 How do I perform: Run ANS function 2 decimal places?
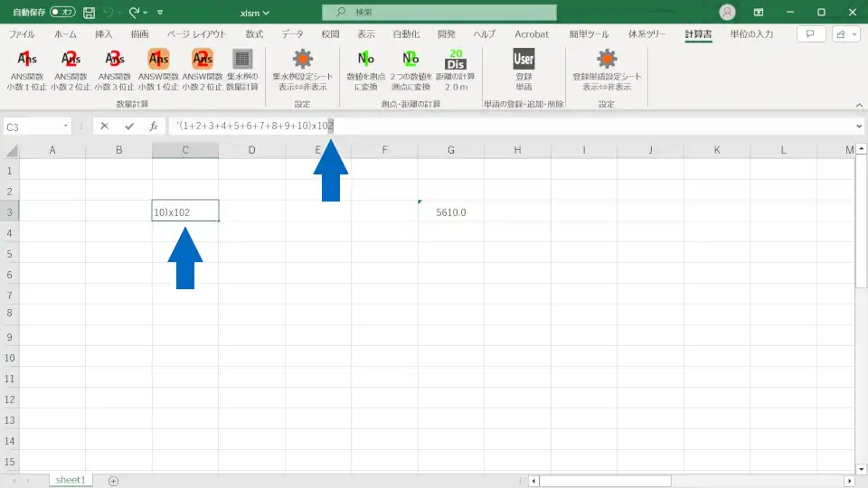click(71, 70)
